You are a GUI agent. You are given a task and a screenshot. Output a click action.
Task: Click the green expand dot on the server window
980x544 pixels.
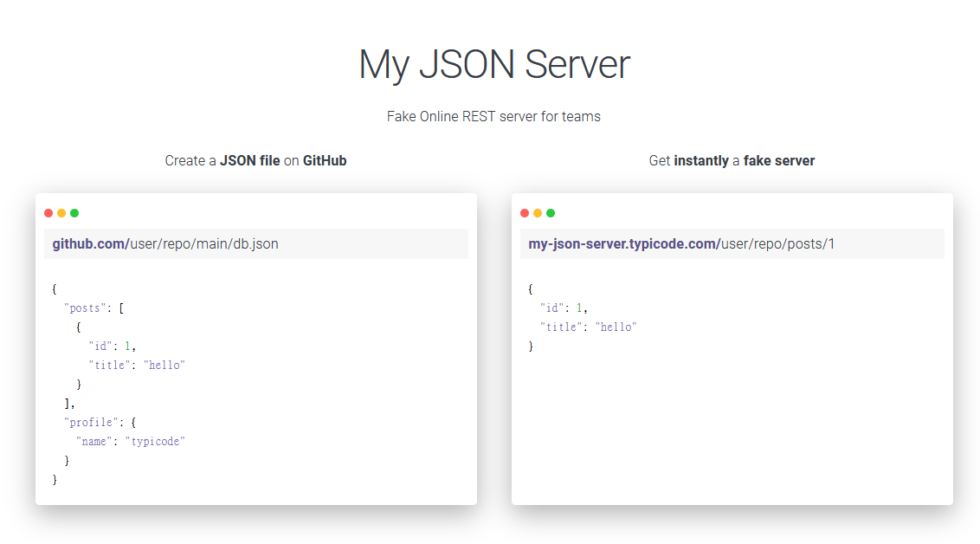click(551, 212)
